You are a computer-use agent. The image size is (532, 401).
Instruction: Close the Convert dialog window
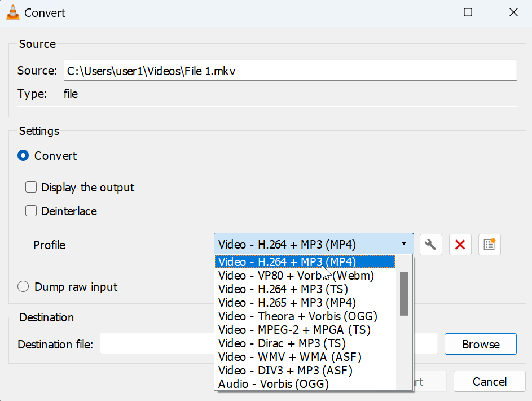[514, 12]
